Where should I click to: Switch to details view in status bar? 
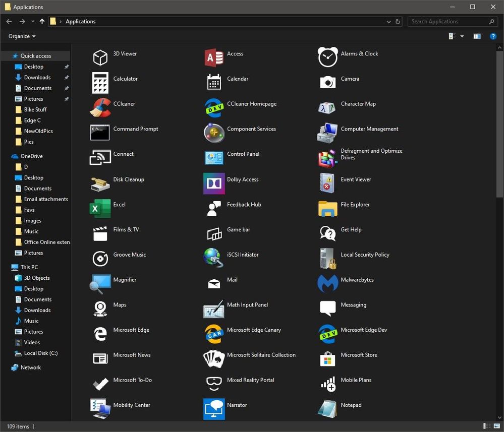tap(486, 426)
